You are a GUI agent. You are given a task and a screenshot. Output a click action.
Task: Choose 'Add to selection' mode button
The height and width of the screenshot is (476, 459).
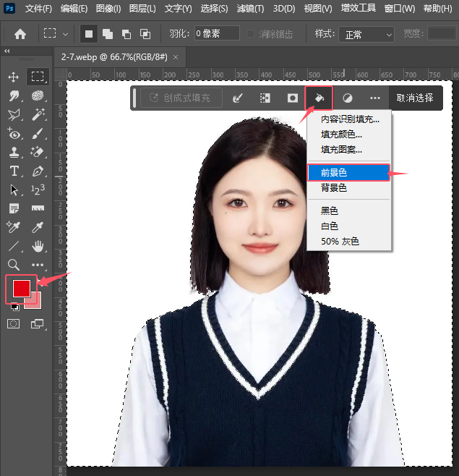click(108, 34)
